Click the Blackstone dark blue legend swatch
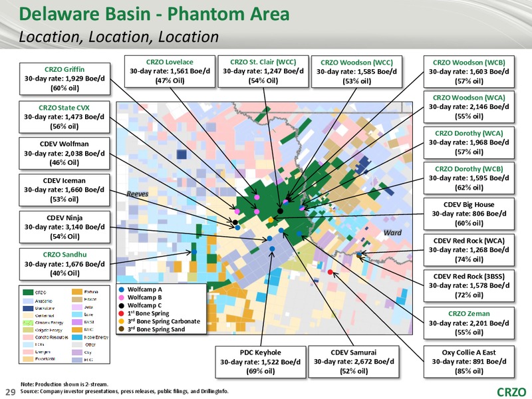The width and height of the screenshot is (532, 399). pos(28,309)
